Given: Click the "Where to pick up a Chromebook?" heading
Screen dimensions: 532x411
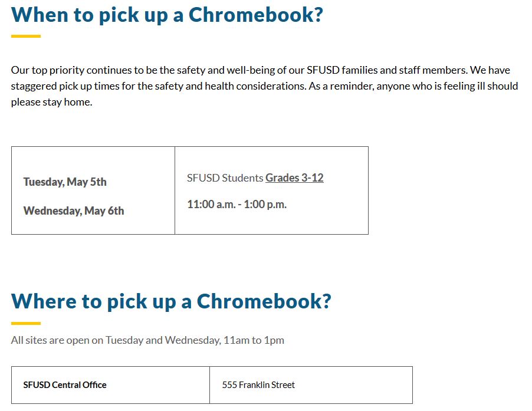Looking at the screenshot, I should (171, 301).
